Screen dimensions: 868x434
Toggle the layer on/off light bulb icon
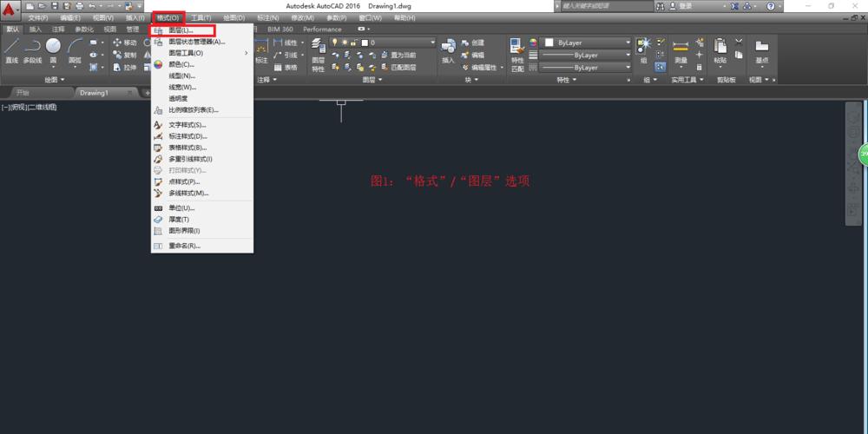tap(334, 43)
